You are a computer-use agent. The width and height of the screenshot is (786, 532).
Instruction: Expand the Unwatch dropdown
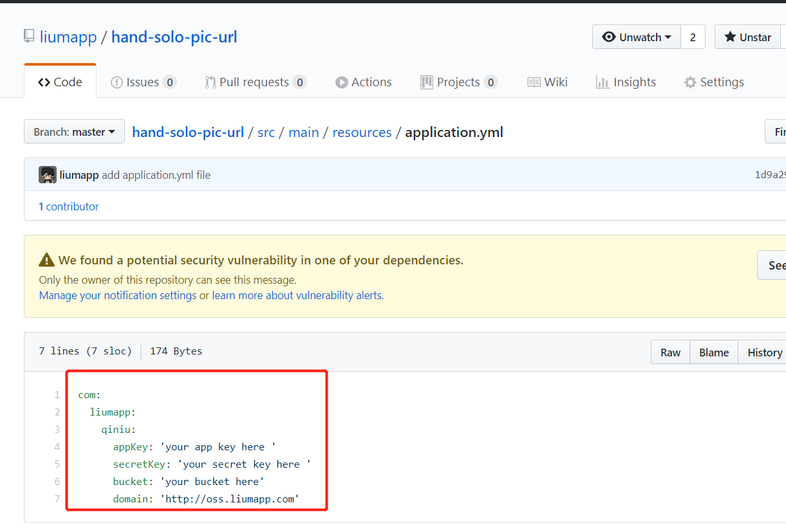pos(636,37)
